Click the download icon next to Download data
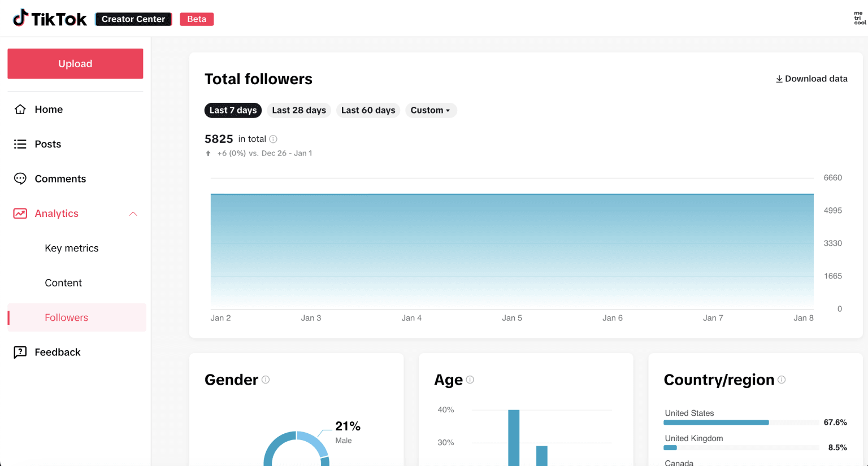Screen dimensions: 868x466 pyautogui.click(x=779, y=79)
